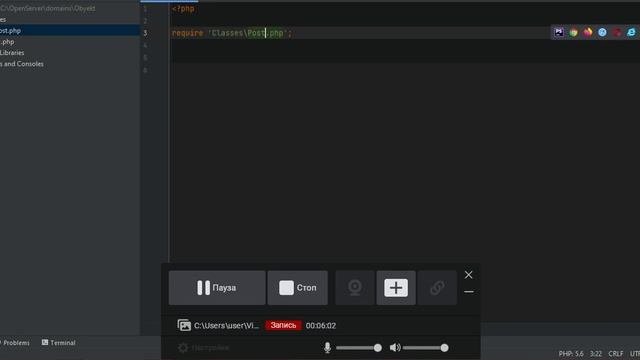Select the .php file below the selection
This screenshot has height=360, width=640.
click(x=7, y=42)
